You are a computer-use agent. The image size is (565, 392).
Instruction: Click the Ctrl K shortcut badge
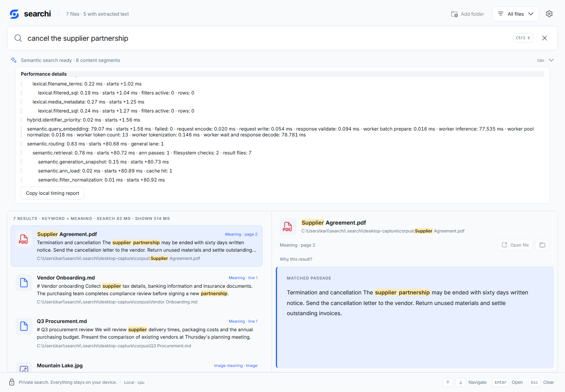tap(523, 38)
